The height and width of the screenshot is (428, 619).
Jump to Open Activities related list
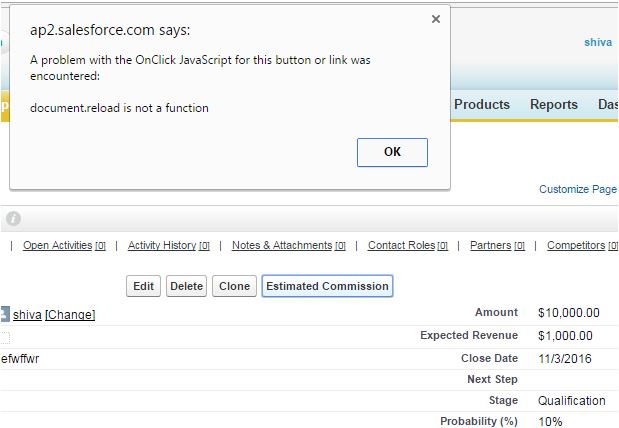(x=57, y=245)
